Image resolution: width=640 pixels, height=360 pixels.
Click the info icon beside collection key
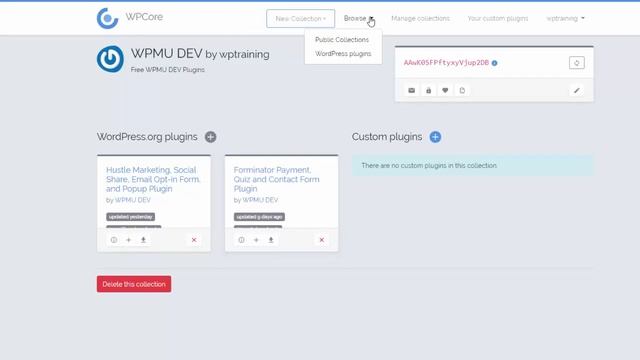(x=494, y=63)
